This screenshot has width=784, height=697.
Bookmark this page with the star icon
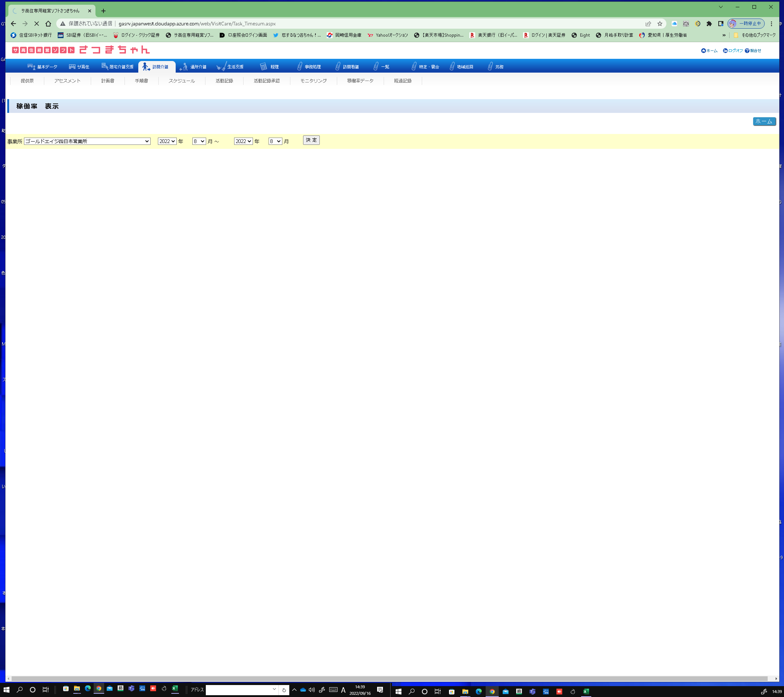point(660,24)
